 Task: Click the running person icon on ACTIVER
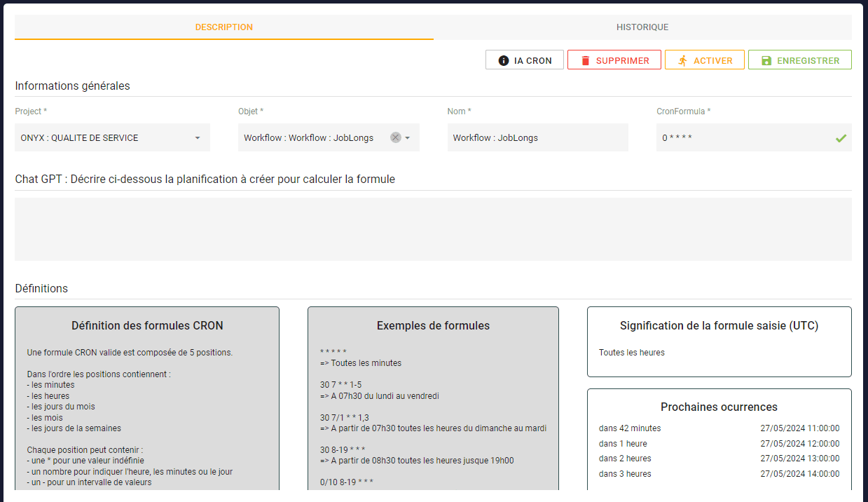[683, 61]
